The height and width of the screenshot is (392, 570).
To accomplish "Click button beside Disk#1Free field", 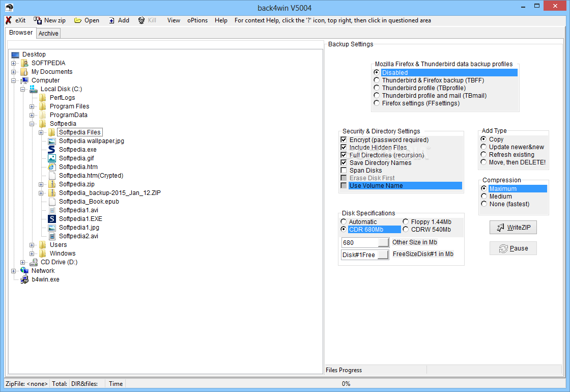I will coord(383,255).
